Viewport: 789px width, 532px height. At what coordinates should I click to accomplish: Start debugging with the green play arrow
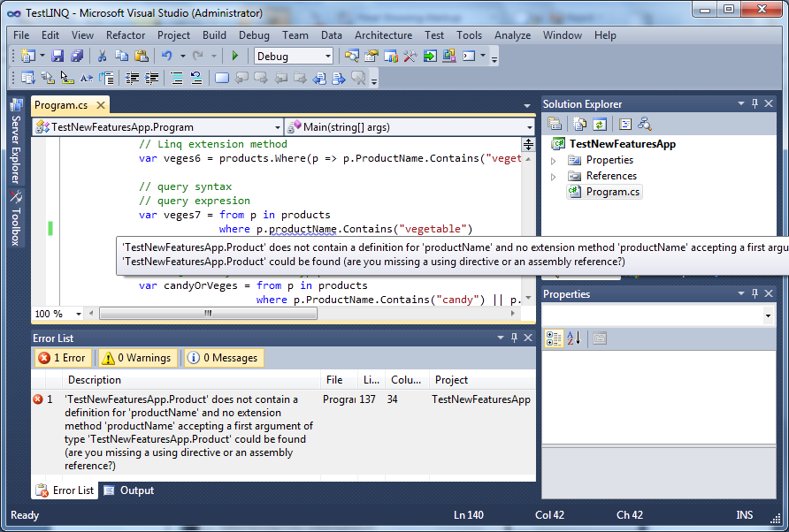[x=235, y=56]
